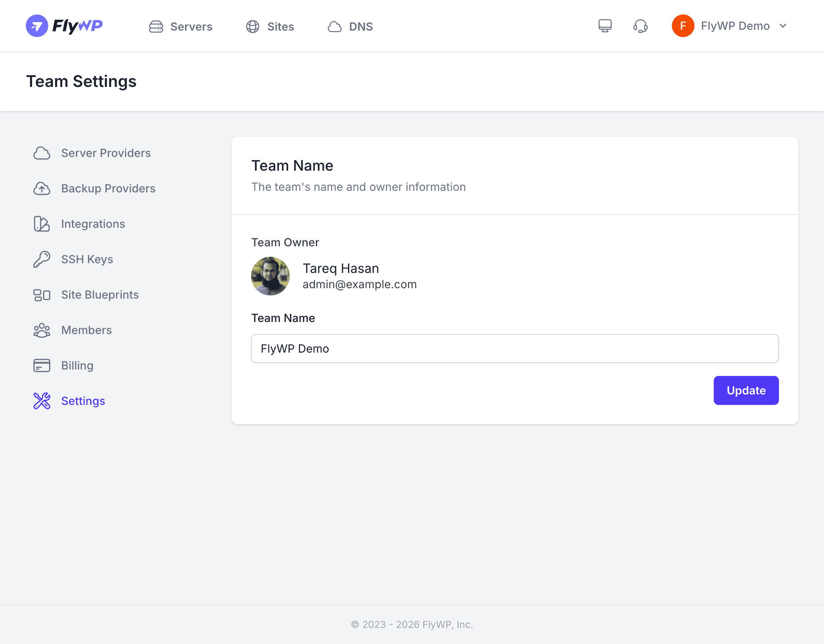824x644 pixels.
Task: Click the Update button
Action: click(x=746, y=390)
